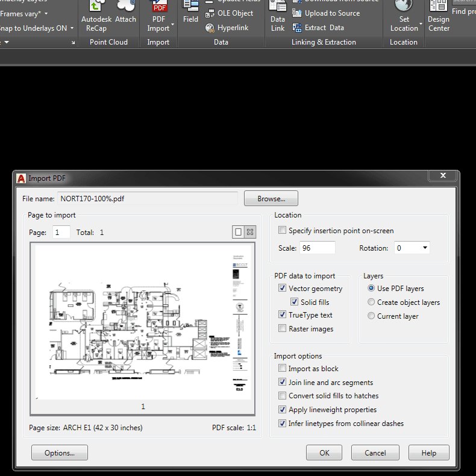Click the AutoCAD logo in Import PDF title
Image resolution: width=476 pixels, height=476 pixels.
point(21,178)
